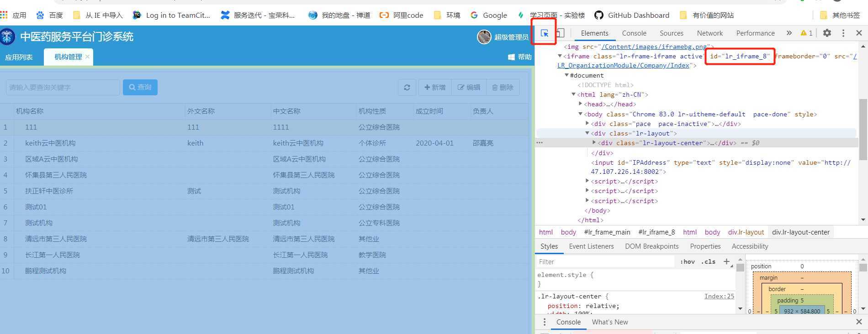Viewport: 868px width, 334px height.
Task: Open the GitHub Dashboard bookmark
Action: pos(632,15)
